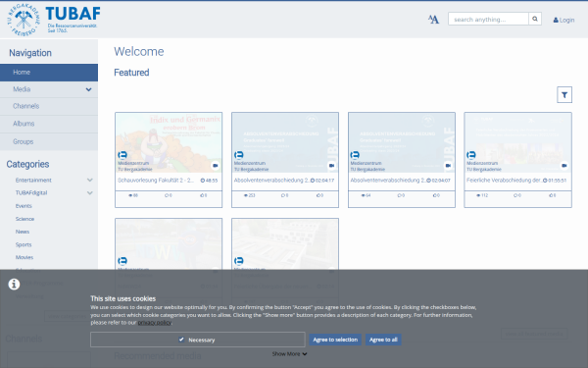Open Absolventenverabschiedung thumbnail with duration 02:04:07
The width and height of the screenshot is (588, 368).
click(402, 142)
